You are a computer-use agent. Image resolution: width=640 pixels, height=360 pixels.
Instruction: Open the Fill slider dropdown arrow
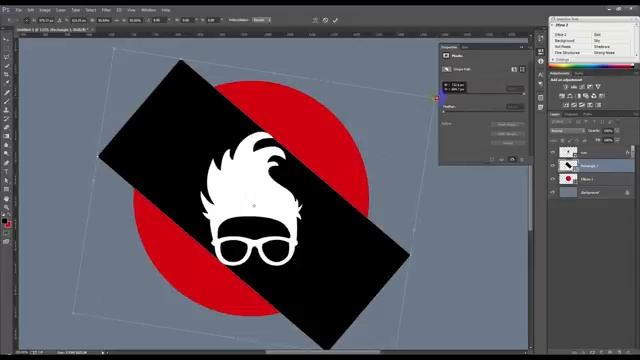[x=617, y=140]
